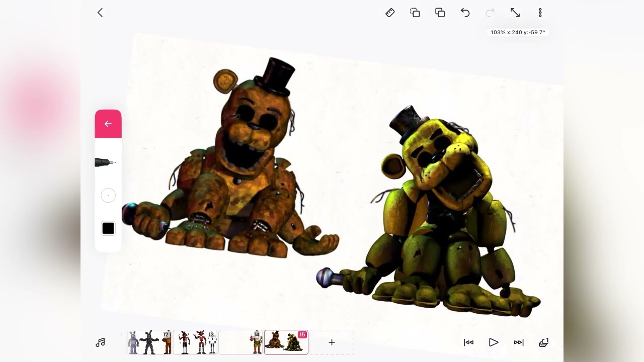Tap the paste frame icon
Viewport: 644px width, 362px height.
pos(440,13)
